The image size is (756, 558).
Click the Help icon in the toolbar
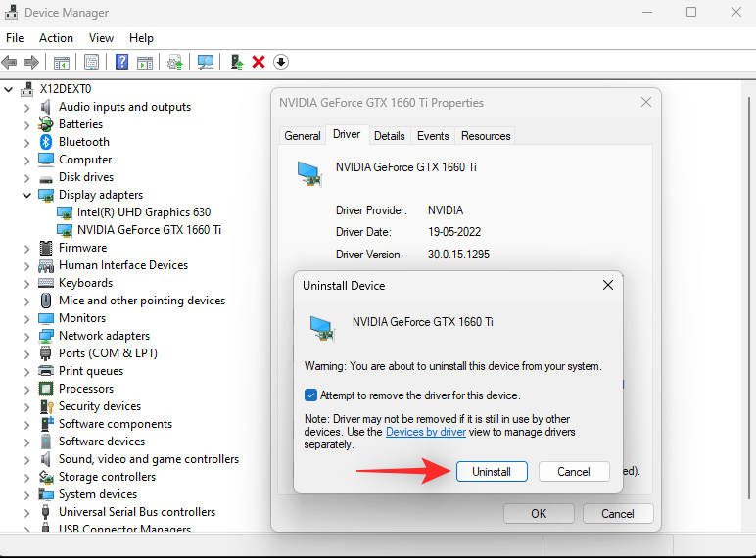click(122, 62)
